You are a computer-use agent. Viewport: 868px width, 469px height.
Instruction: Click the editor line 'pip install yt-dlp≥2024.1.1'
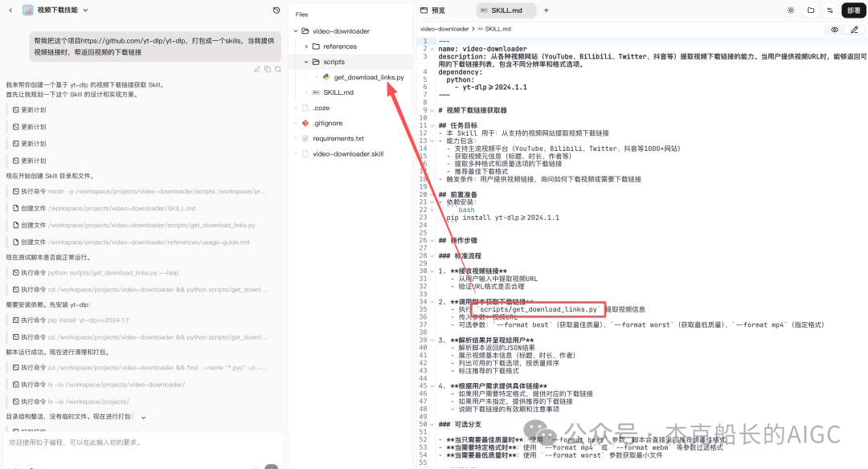point(502,218)
